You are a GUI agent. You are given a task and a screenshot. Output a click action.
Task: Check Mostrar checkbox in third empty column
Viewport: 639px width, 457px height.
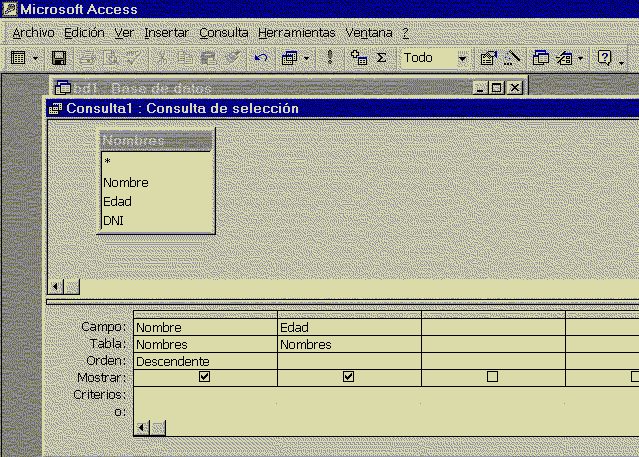[492, 377]
